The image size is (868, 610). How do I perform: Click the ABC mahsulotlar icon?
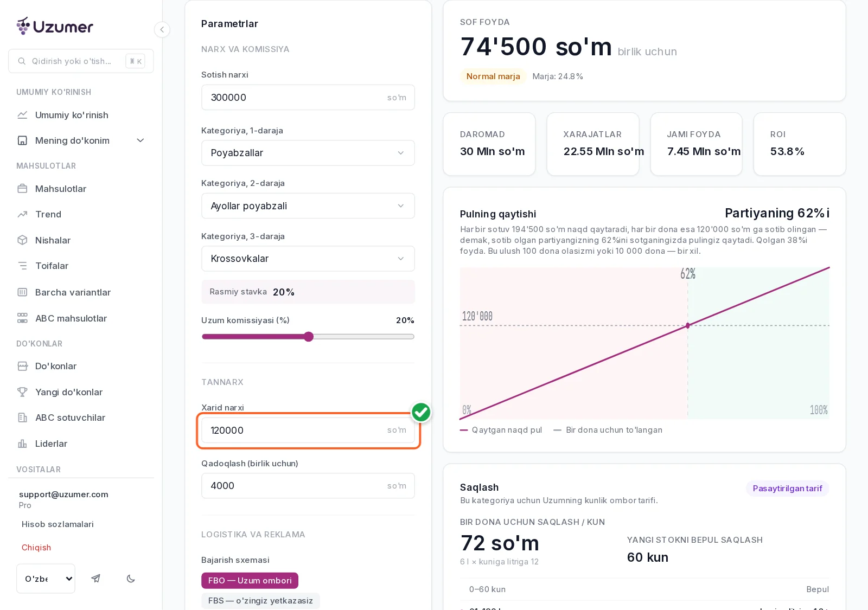pos(22,318)
